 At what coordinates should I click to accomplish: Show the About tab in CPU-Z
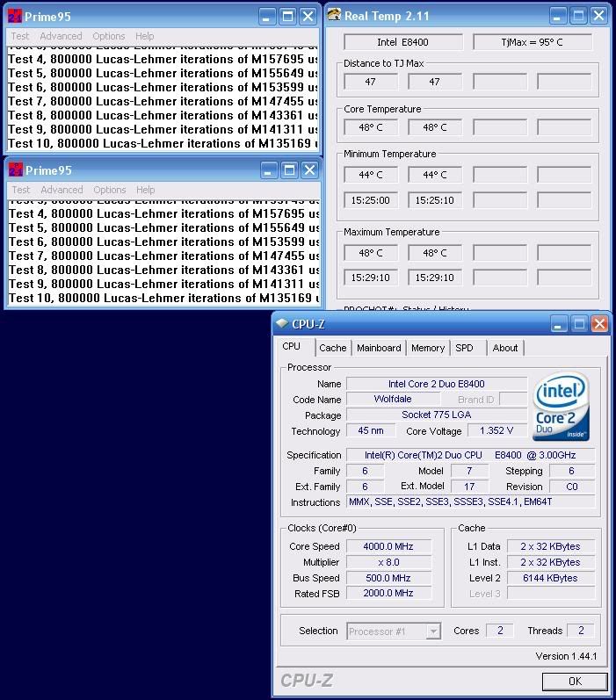coord(504,348)
